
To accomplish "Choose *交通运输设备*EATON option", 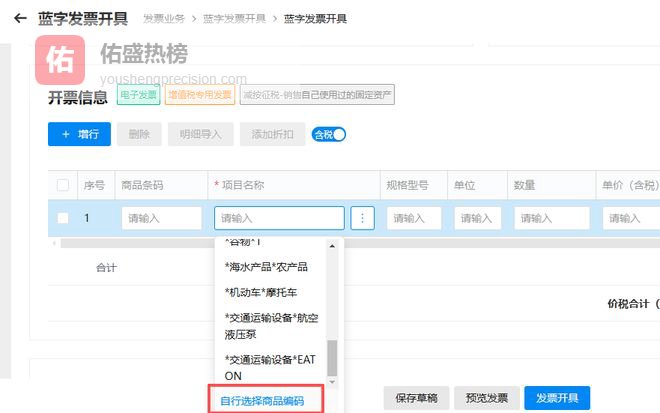I will (272, 366).
